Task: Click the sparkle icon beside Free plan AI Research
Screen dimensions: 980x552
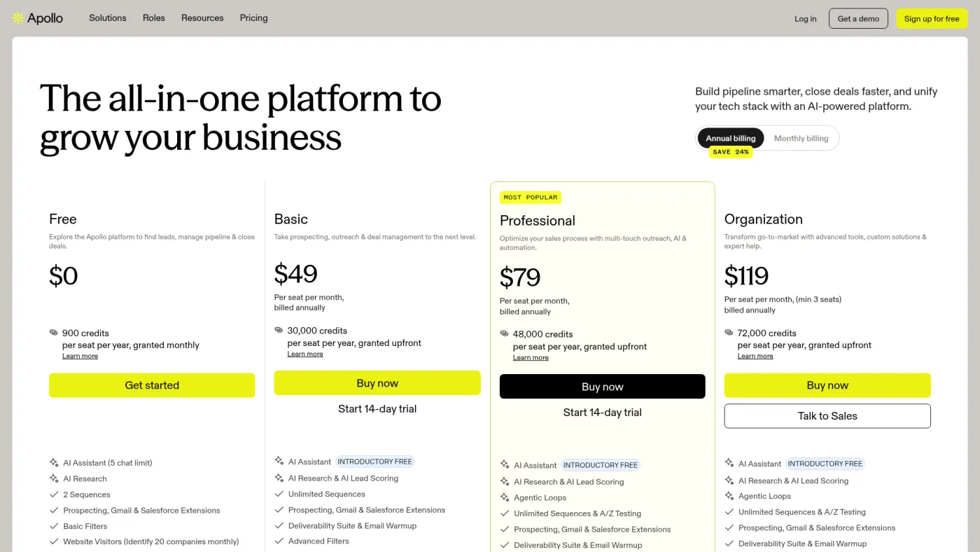Action: 54,478
